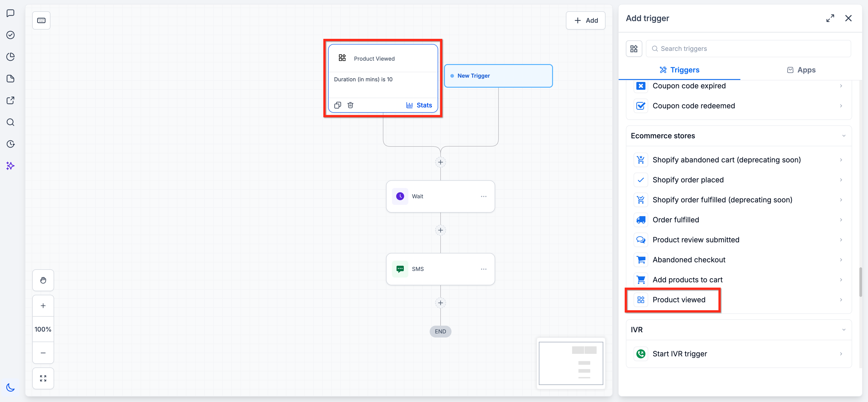The height and width of the screenshot is (402, 868).
Task: Zoom in with the plus control
Action: [x=43, y=306]
